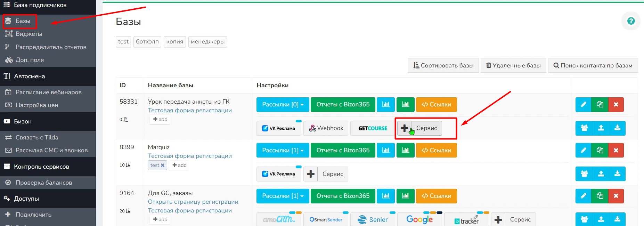Click Сортировать базы button
Screen dimensions: 644x226
(x=443, y=65)
